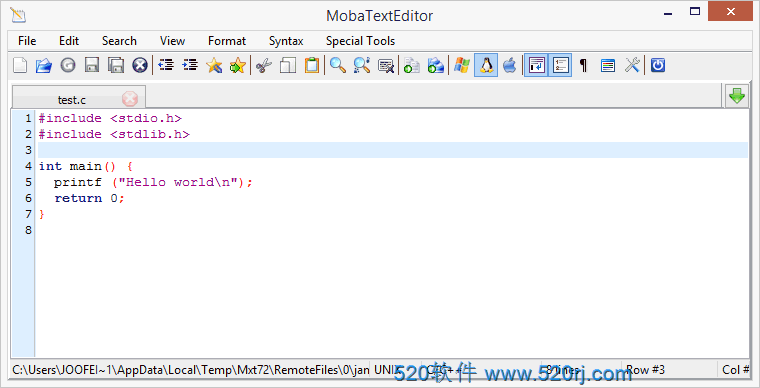Image resolution: width=760 pixels, height=388 pixels.
Task: Reload the current file
Action: [68, 65]
